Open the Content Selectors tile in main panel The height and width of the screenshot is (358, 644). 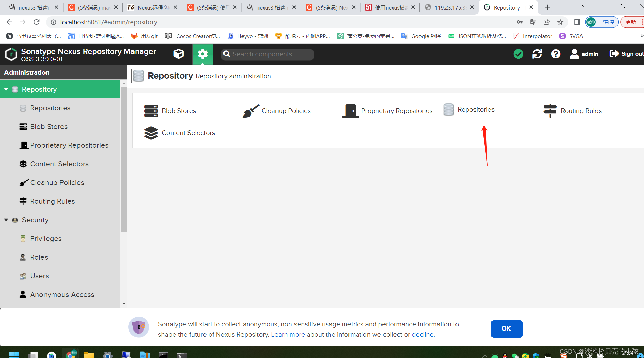(180, 133)
